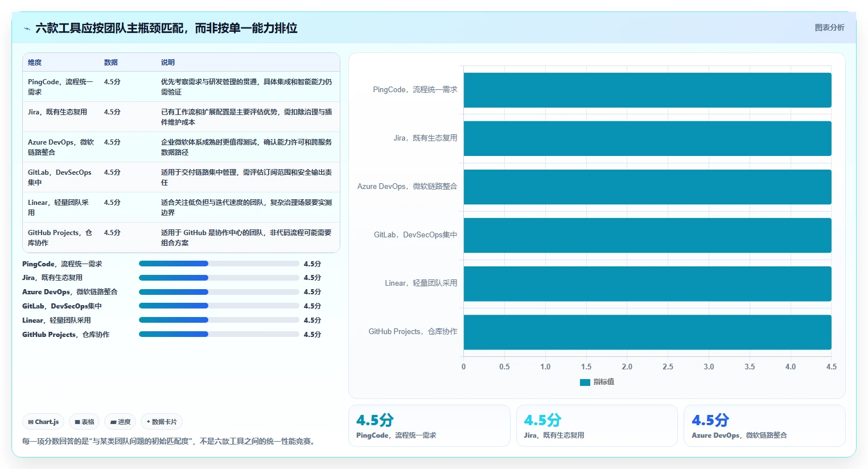
Task: Click the GitLab label in progress list
Action: [62, 306]
